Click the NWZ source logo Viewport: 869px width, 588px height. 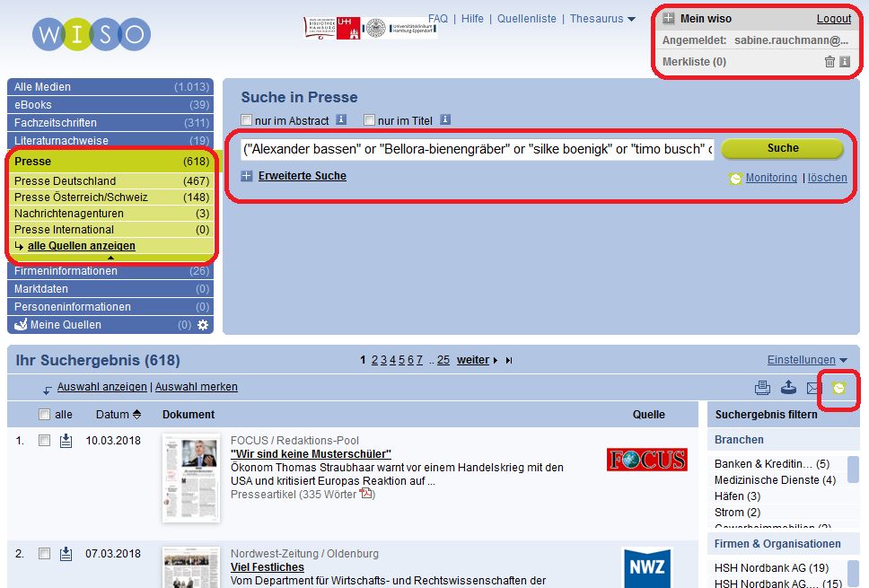pyautogui.click(x=647, y=568)
